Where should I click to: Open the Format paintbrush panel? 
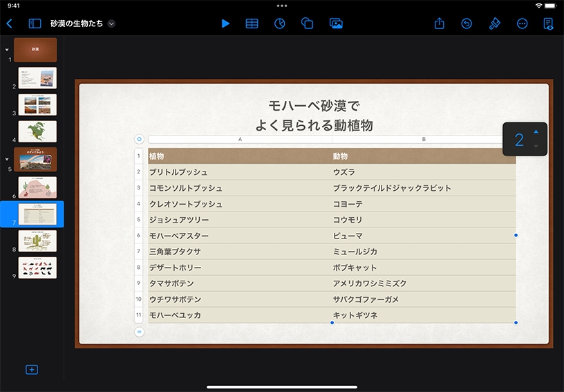(x=494, y=24)
